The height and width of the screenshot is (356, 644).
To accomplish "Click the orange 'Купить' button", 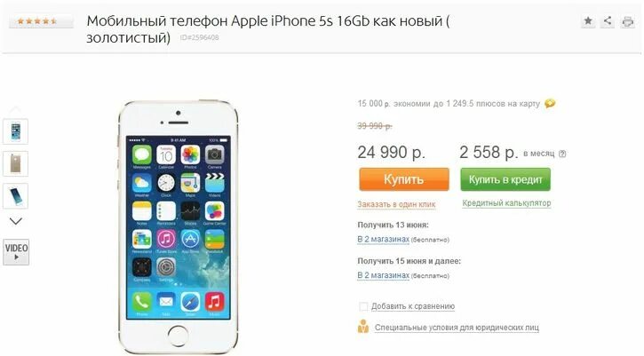I will (404, 179).
